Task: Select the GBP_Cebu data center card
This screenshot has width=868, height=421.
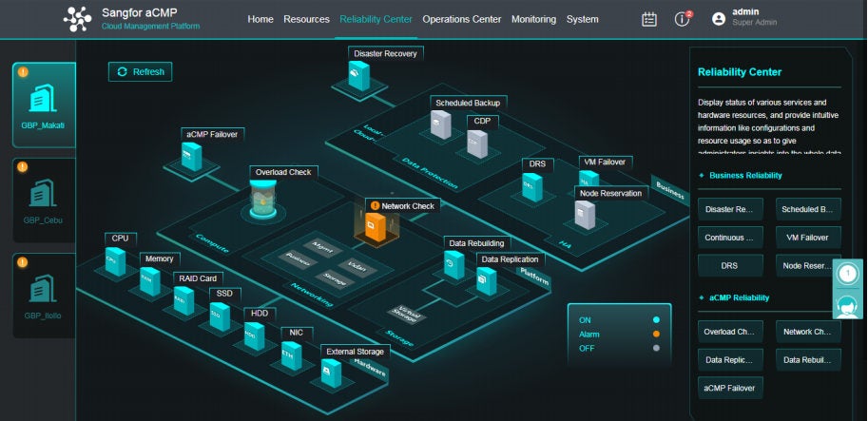Action: (x=44, y=201)
